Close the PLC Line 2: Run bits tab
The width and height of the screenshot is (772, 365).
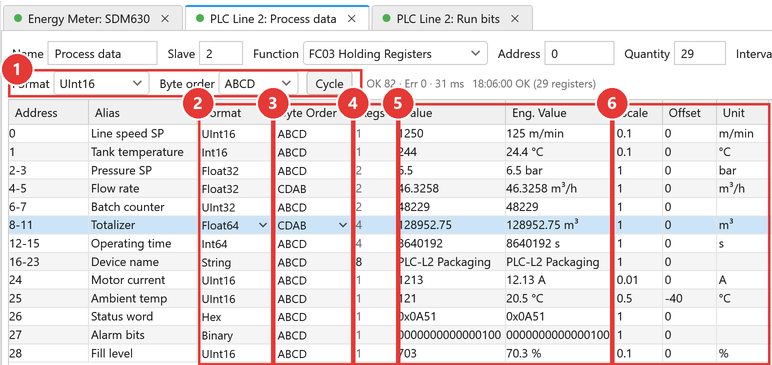[515, 19]
